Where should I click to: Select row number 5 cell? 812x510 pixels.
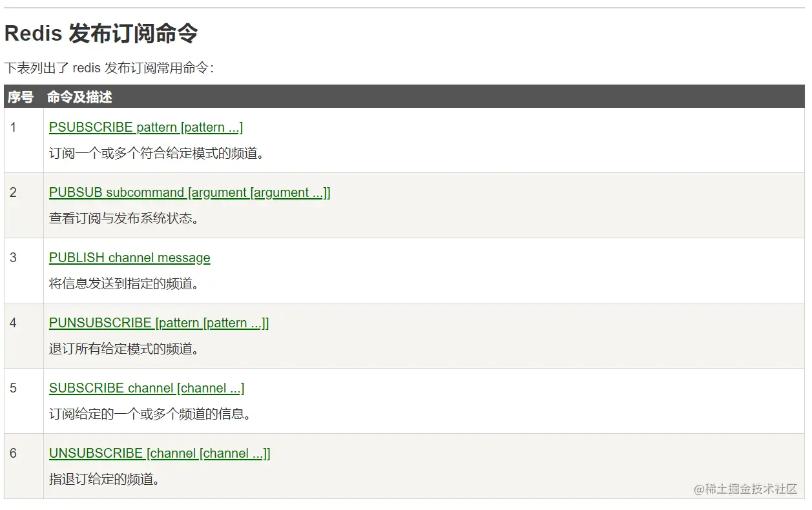[x=13, y=388]
